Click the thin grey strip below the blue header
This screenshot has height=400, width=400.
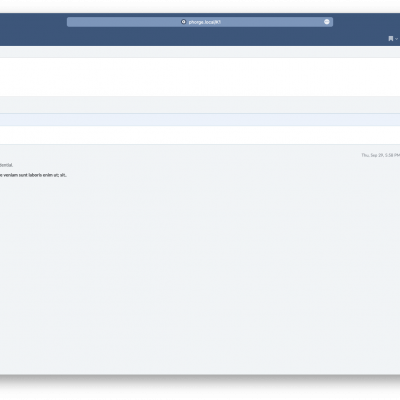point(200,52)
